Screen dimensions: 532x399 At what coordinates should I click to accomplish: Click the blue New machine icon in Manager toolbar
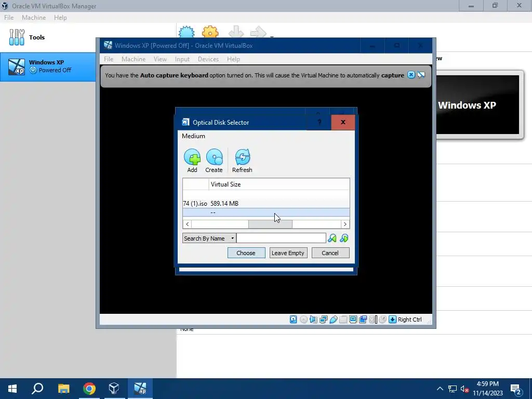pyautogui.click(x=187, y=32)
